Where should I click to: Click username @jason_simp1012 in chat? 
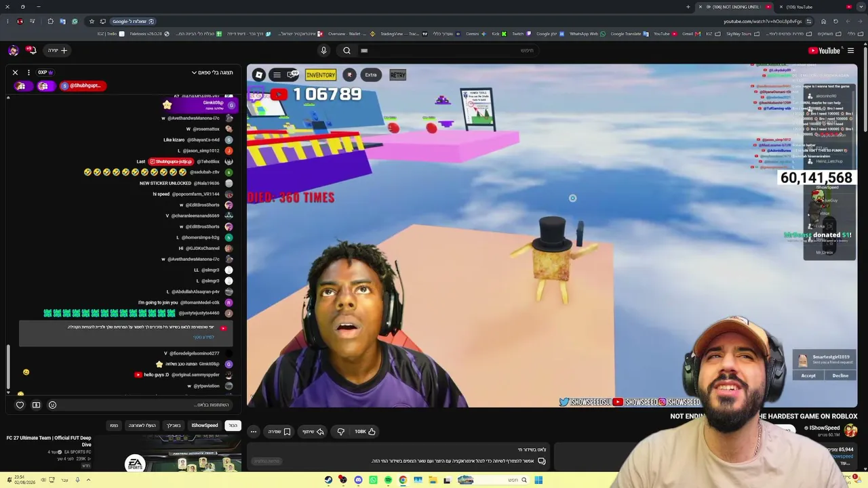coord(201,150)
